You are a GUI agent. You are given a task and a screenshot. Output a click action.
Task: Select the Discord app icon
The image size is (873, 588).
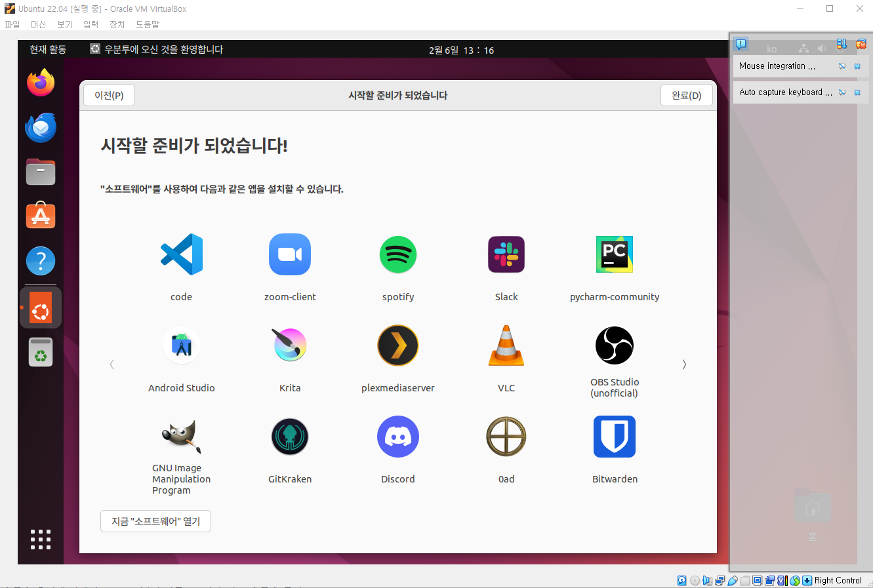click(x=398, y=437)
